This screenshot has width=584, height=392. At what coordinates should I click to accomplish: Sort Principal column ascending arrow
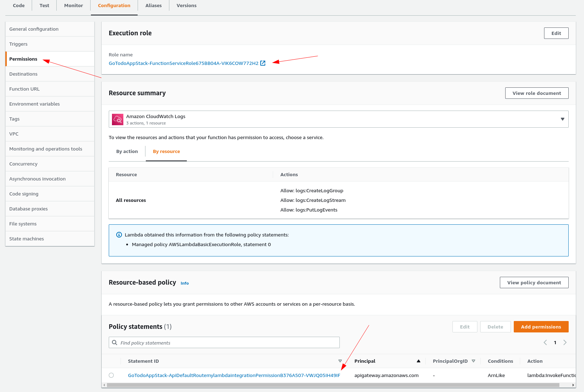[x=419, y=361]
